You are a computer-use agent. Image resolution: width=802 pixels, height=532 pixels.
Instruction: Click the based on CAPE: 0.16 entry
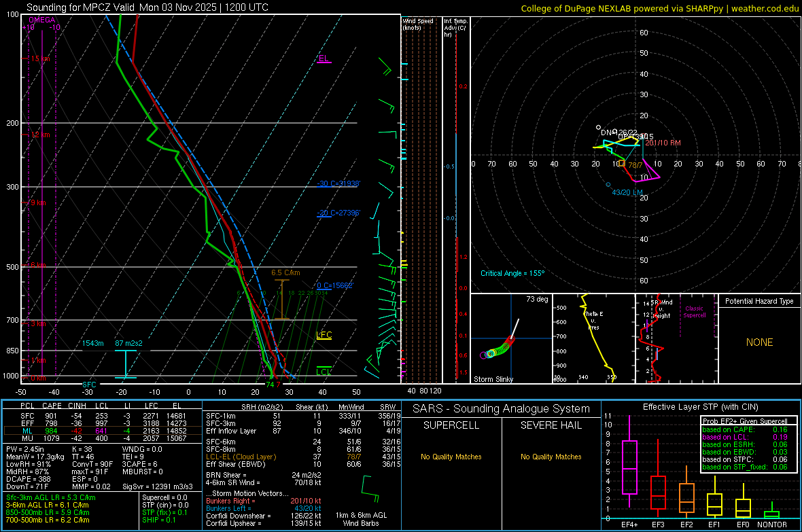click(745, 429)
